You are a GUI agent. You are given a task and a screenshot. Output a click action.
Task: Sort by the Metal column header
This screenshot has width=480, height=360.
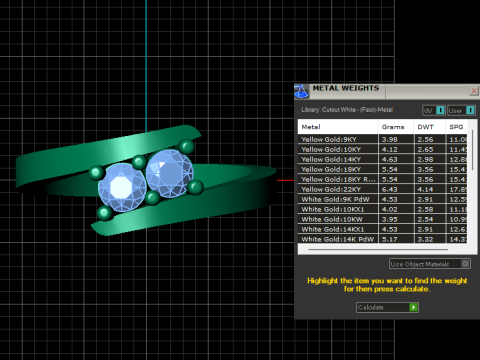pyautogui.click(x=338, y=127)
